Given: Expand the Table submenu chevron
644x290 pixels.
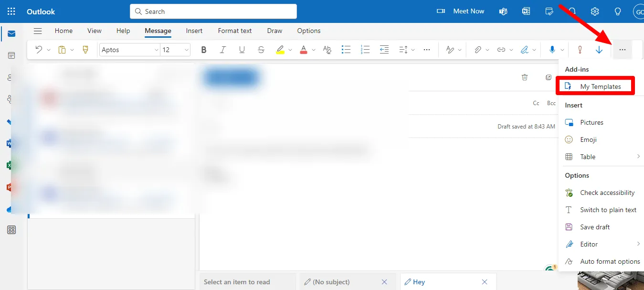Looking at the screenshot, I should click(x=638, y=156).
